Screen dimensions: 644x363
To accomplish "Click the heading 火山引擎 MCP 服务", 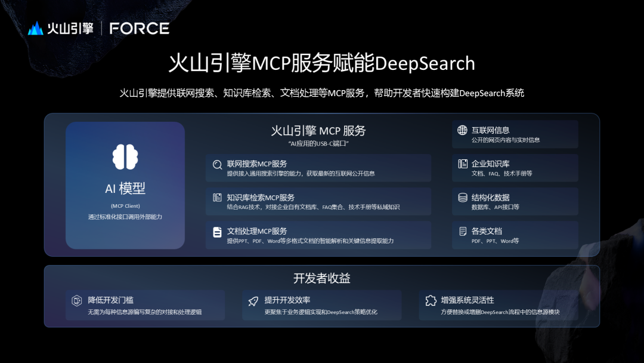I will click(x=318, y=131).
